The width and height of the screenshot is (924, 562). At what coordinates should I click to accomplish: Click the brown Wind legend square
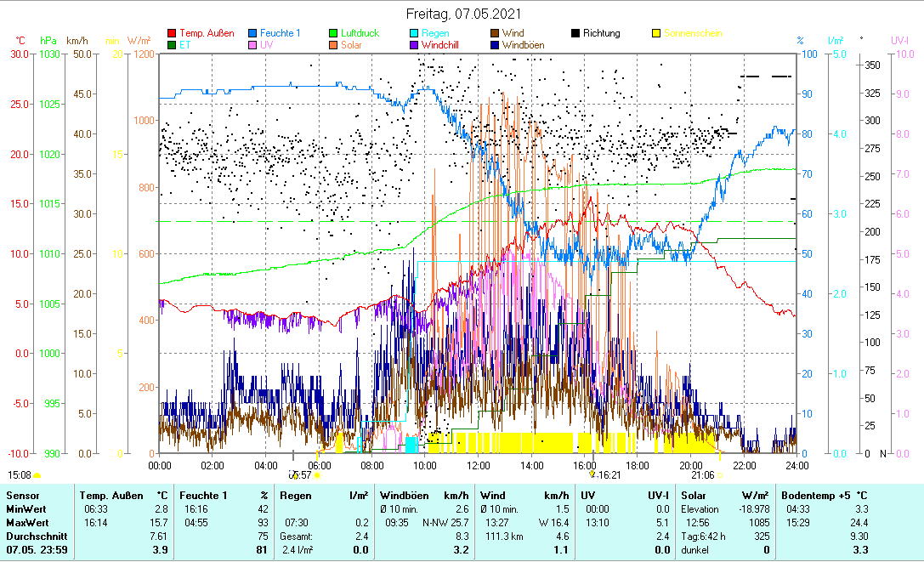[x=496, y=34]
